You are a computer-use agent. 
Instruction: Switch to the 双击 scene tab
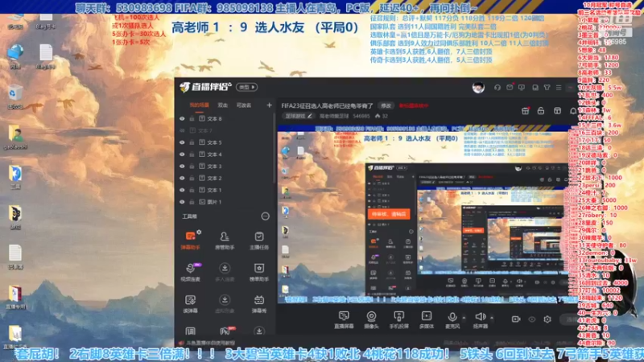tap(223, 105)
